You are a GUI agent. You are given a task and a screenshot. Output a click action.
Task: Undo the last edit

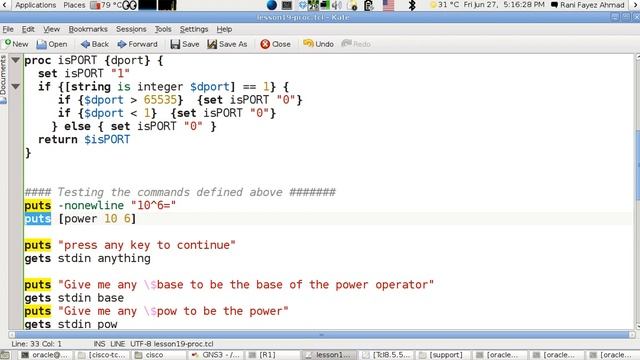[318, 44]
